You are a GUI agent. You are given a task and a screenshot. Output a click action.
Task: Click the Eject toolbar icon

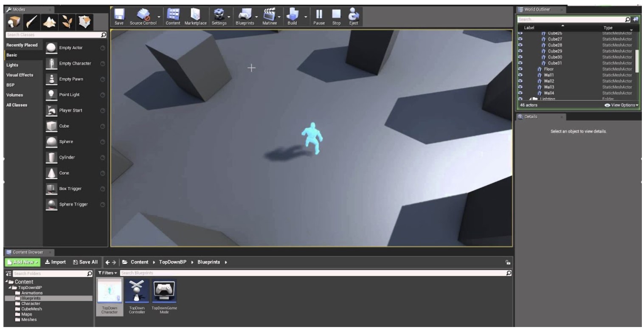pos(354,17)
